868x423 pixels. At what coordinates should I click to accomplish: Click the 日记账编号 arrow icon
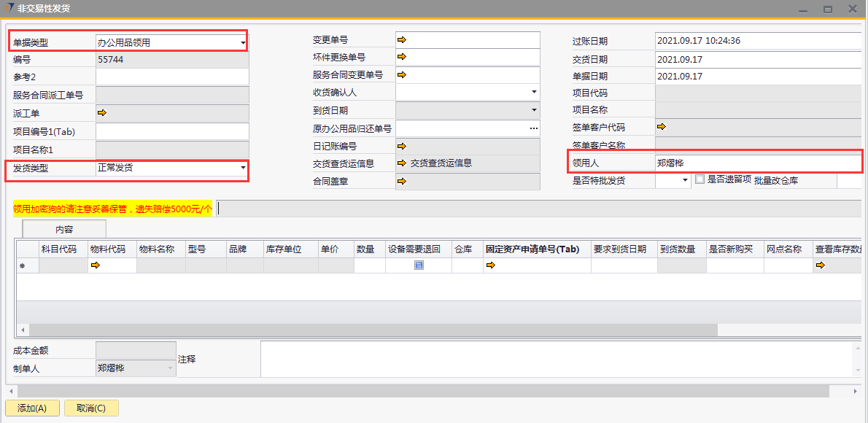click(x=401, y=146)
